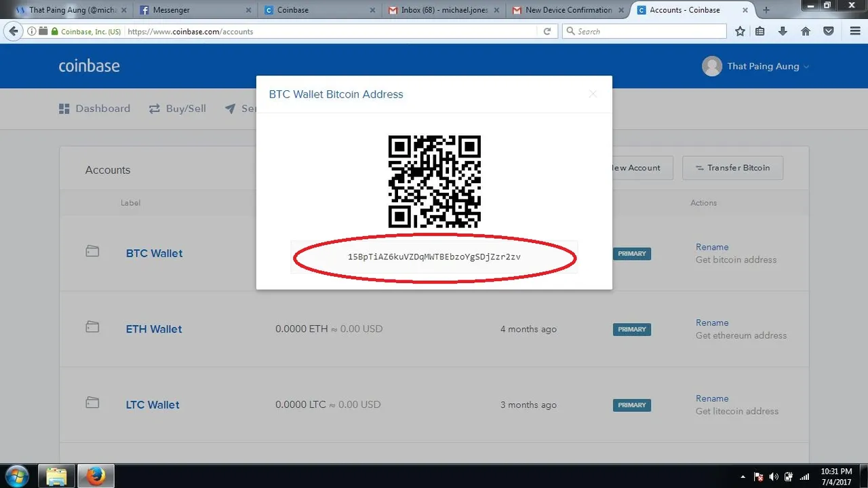The width and height of the screenshot is (868, 488).
Task: Switch to the Coinbase browser tab
Action: [319, 10]
